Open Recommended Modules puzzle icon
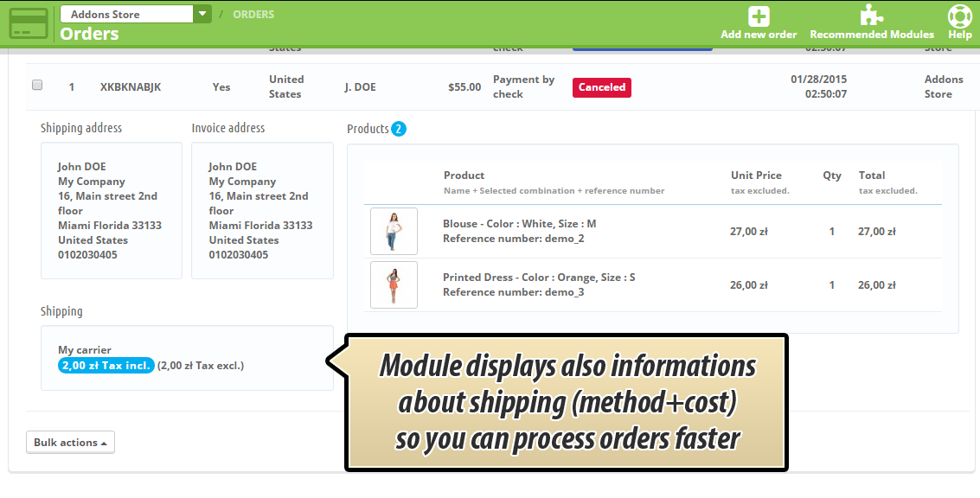Screen dimensions: 980x498 [871, 16]
